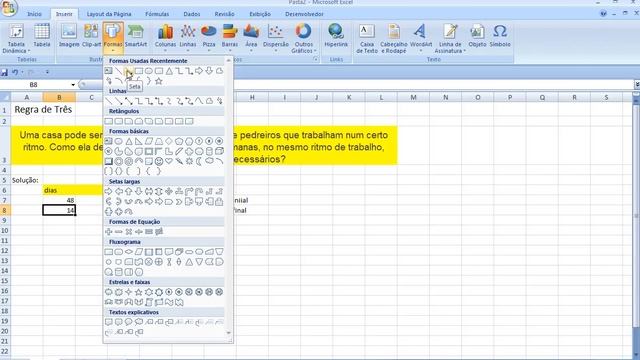The width and height of the screenshot is (640, 360).
Task: Open the customize quick access toolbar arrow
Action: [x=47, y=72]
